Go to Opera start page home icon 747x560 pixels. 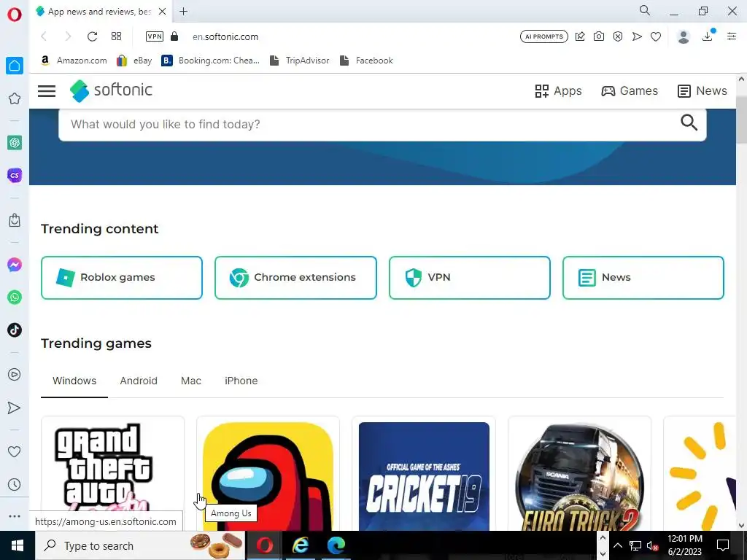(x=15, y=65)
